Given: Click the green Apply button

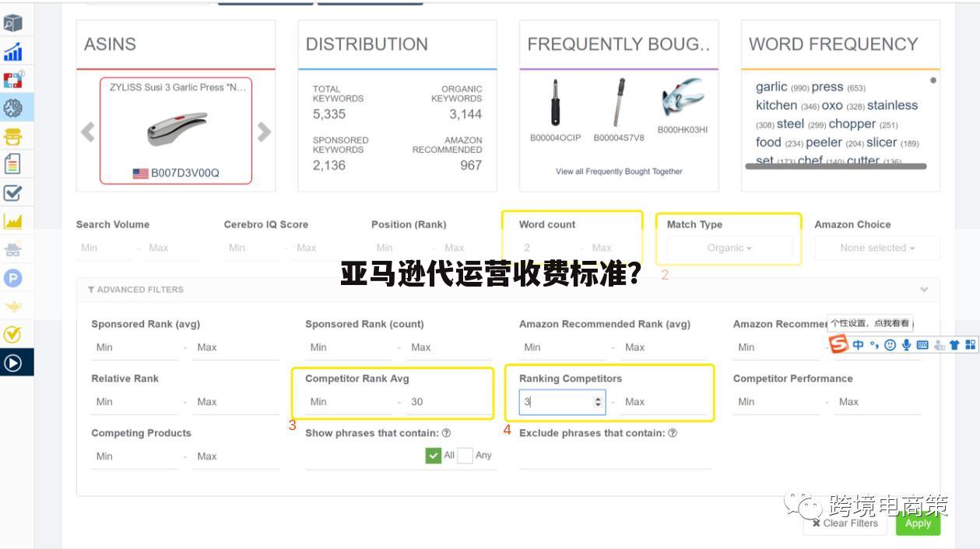Looking at the screenshot, I should (x=919, y=523).
